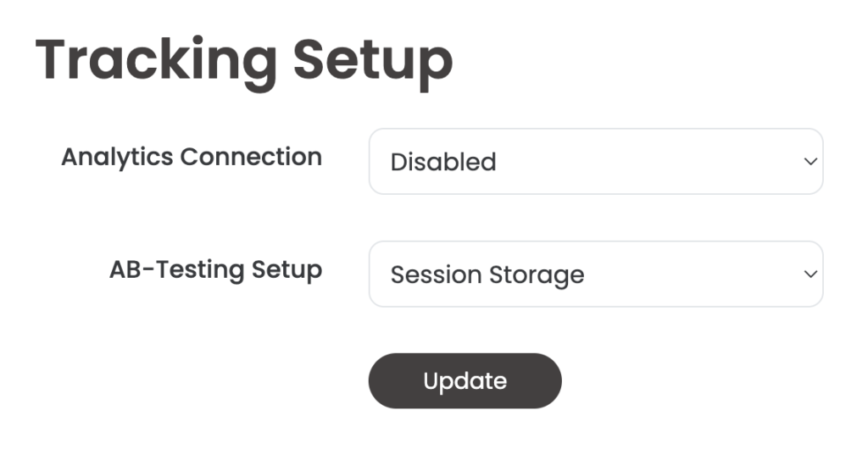This screenshot has width=868, height=449.
Task: Select the AB-Testing Setup label
Action: tap(216, 270)
